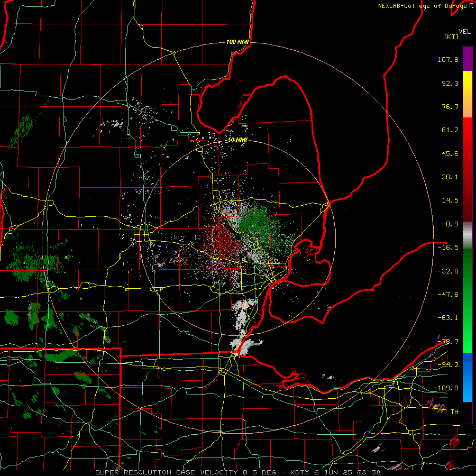Click the product title caption at bottom

(237, 472)
